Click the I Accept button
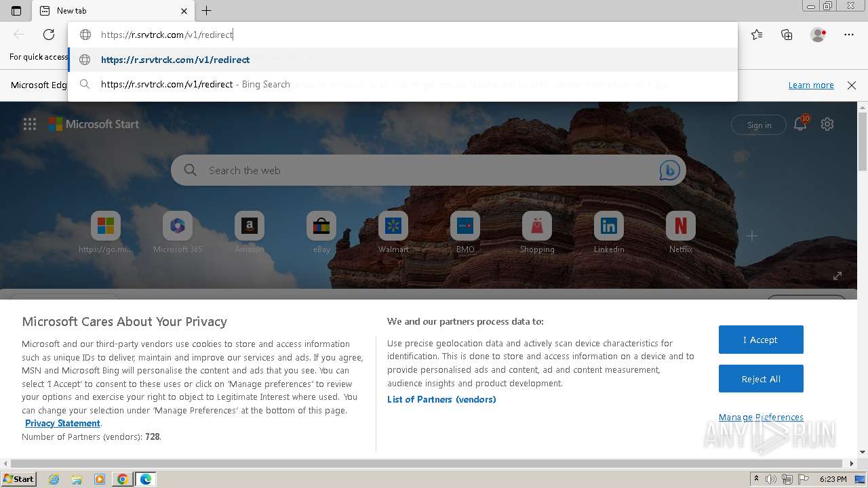The image size is (868, 488). (x=761, y=340)
